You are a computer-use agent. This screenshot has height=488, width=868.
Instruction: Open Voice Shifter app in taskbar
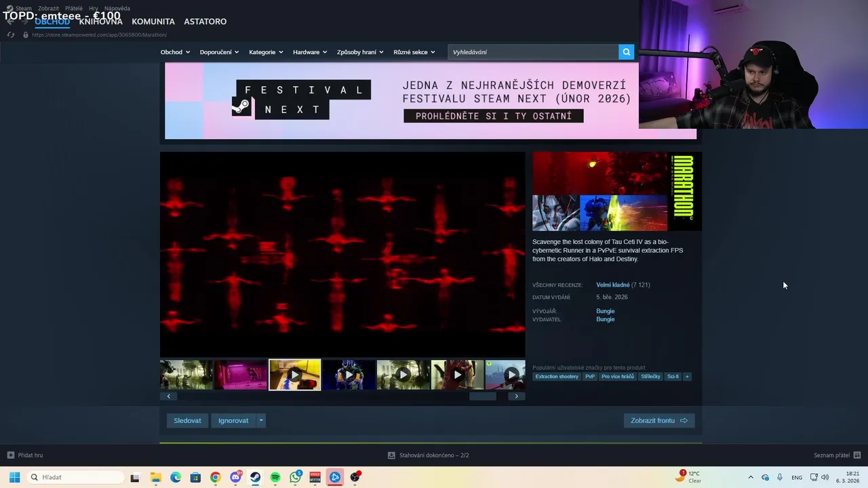click(315, 477)
